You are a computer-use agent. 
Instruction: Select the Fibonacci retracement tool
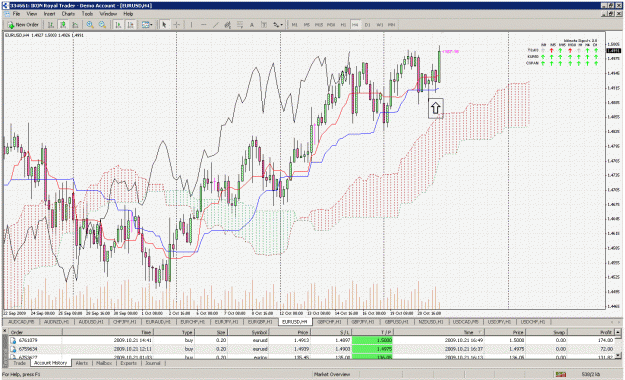240,25
